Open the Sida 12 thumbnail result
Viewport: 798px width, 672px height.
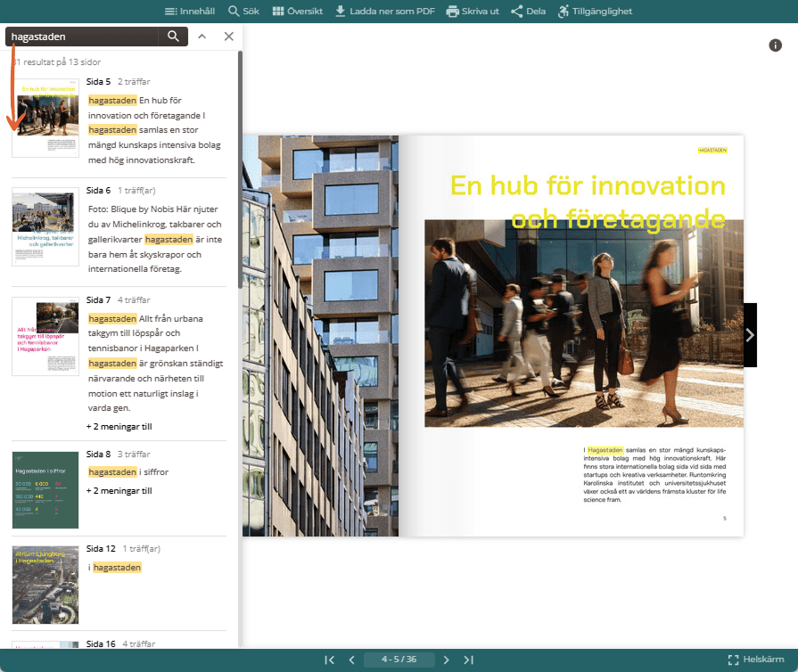pos(45,585)
